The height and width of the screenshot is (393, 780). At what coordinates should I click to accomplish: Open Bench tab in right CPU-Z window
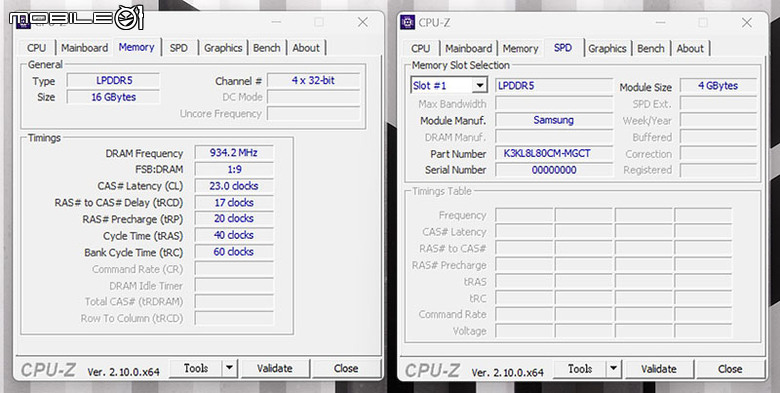(651, 48)
